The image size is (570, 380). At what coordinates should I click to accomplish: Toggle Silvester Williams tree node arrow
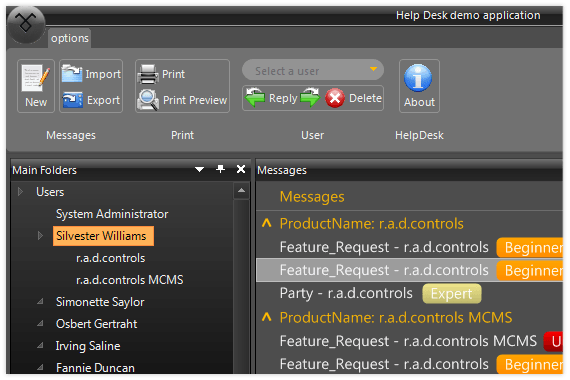click(x=40, y=236)
